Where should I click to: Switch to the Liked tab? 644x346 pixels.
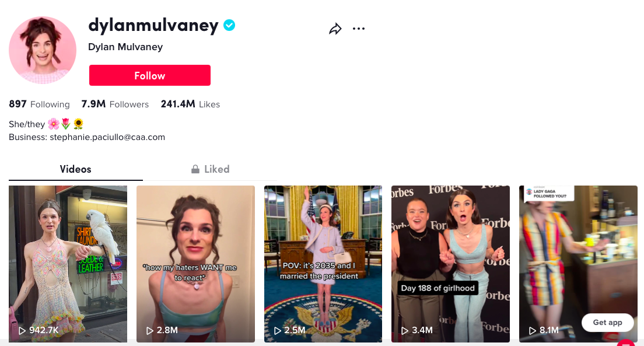click(x=210, y=169)
